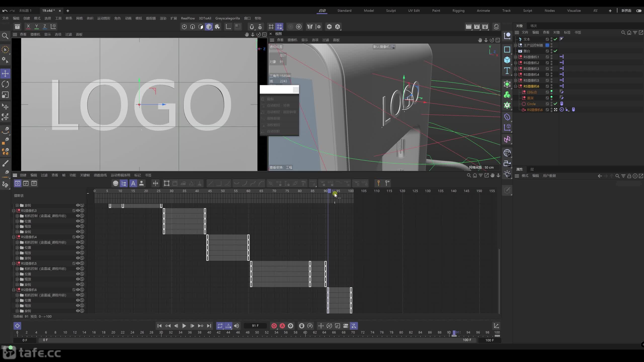Click the search magnifier icon top-left
Image resolution: width=644 pixels, height=362 pixels.
coord(5,36)
